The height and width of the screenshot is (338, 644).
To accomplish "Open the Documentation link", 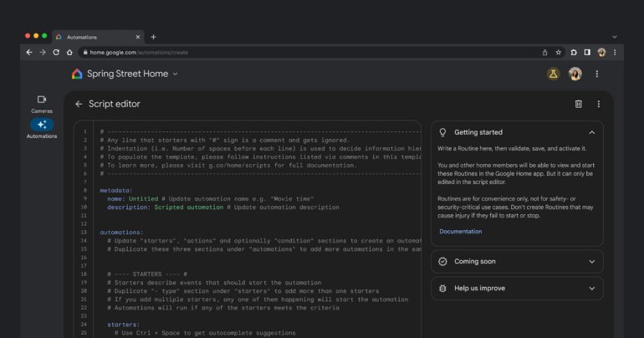I will [x=460, y=231].
